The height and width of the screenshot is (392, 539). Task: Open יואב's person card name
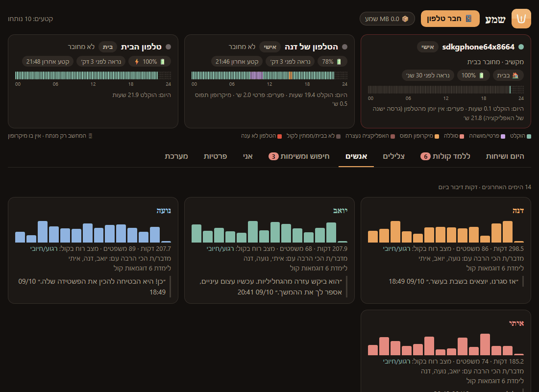[341, 210]
